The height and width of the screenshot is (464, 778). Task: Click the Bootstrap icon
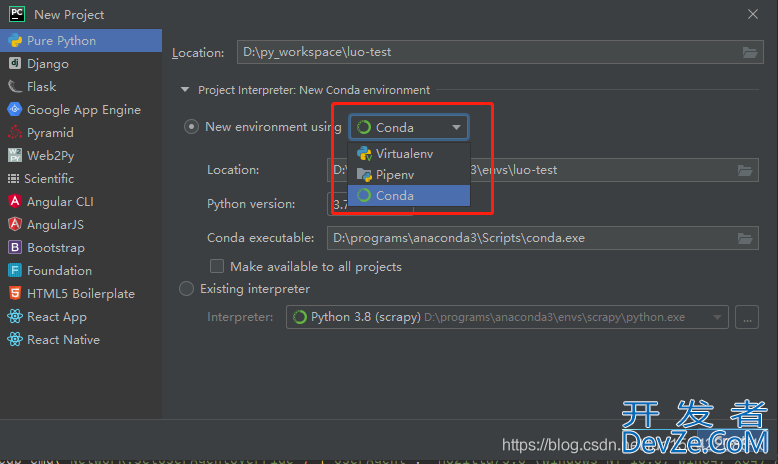coord(15,247)
